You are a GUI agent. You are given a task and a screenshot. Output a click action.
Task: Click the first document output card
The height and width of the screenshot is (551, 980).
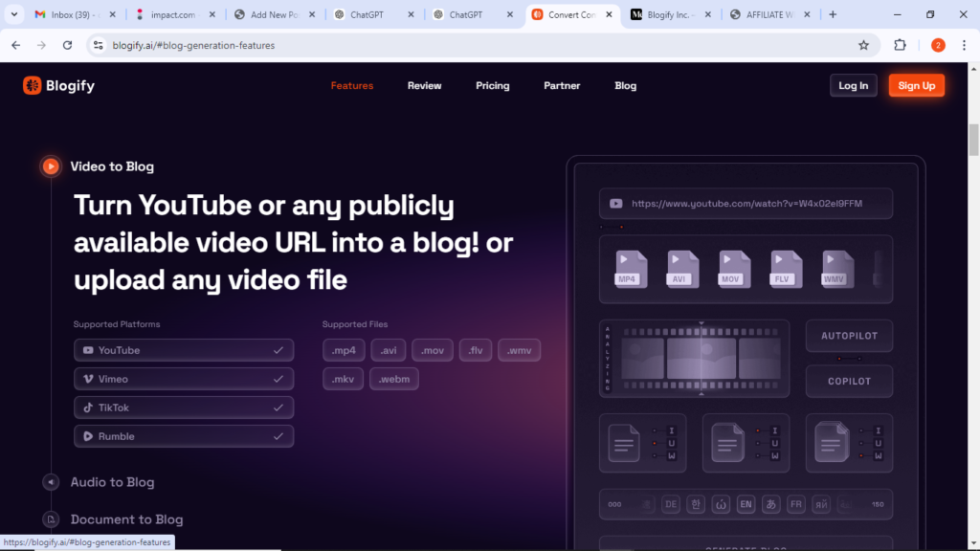(x=642, y=443)
